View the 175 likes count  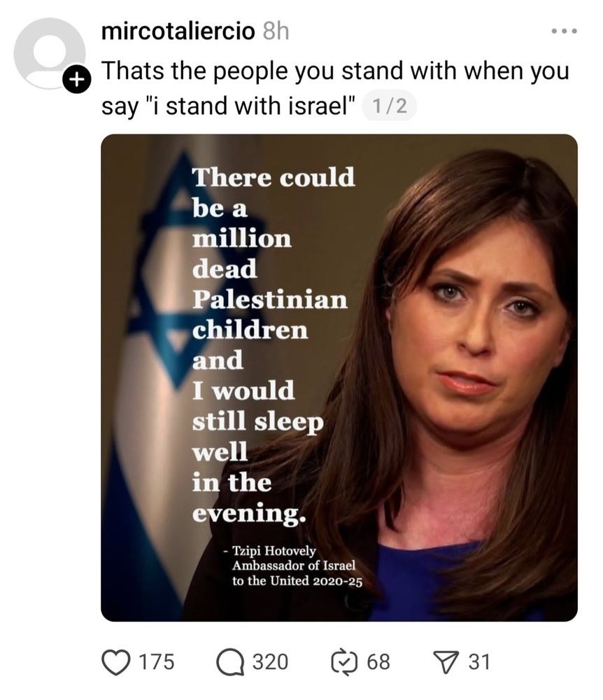point(157,661)
